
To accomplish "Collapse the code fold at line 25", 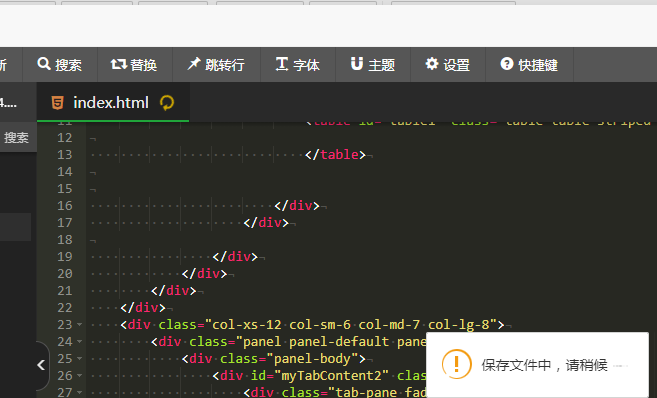I will 80,359.
